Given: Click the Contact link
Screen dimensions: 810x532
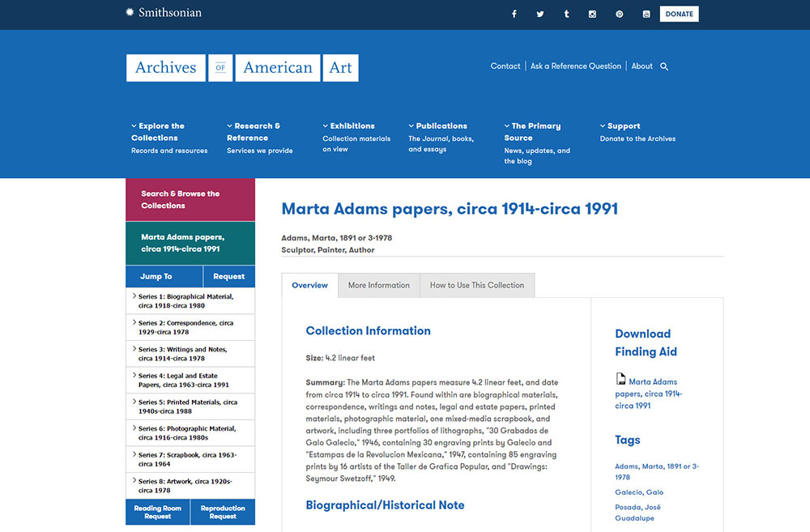Looking at the screenshot, I should click(x=505, y=66).
